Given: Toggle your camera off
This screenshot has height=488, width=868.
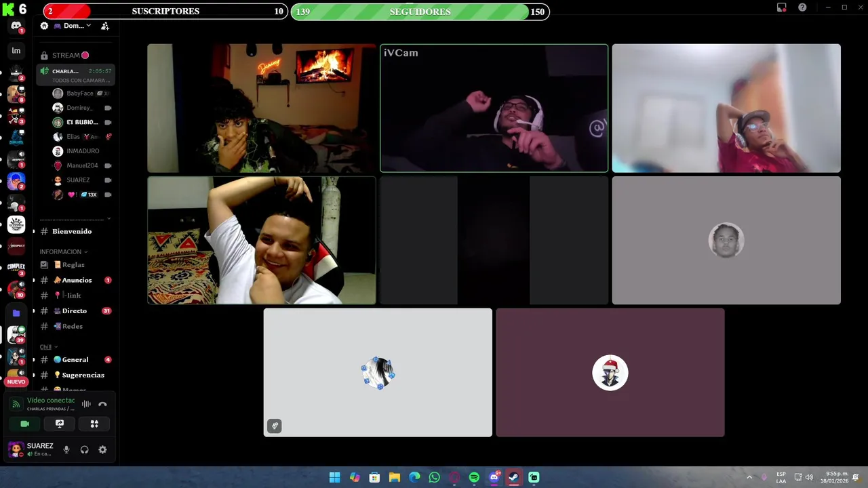Looking at the screenshot, I should 25,424.
